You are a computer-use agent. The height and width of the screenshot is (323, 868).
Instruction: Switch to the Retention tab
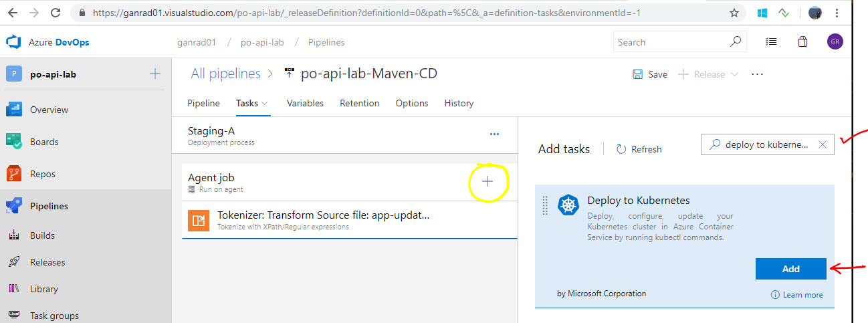coord(360,103)
